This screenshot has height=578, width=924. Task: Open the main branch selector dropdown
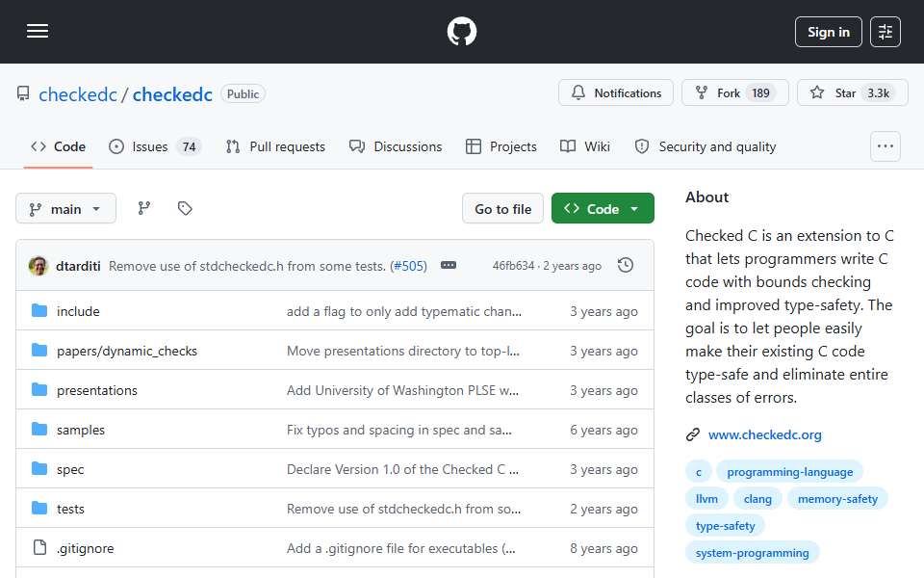coord(66,209)
